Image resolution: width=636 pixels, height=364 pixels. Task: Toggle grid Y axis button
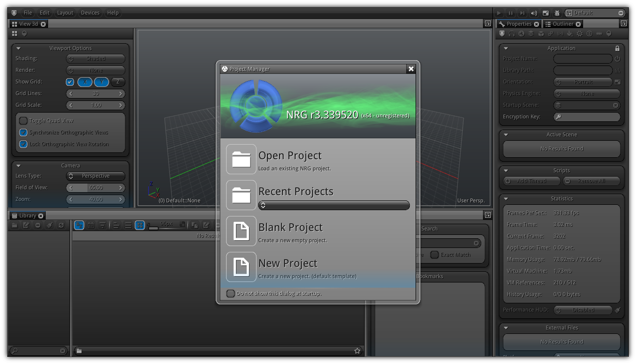point(101,82)
